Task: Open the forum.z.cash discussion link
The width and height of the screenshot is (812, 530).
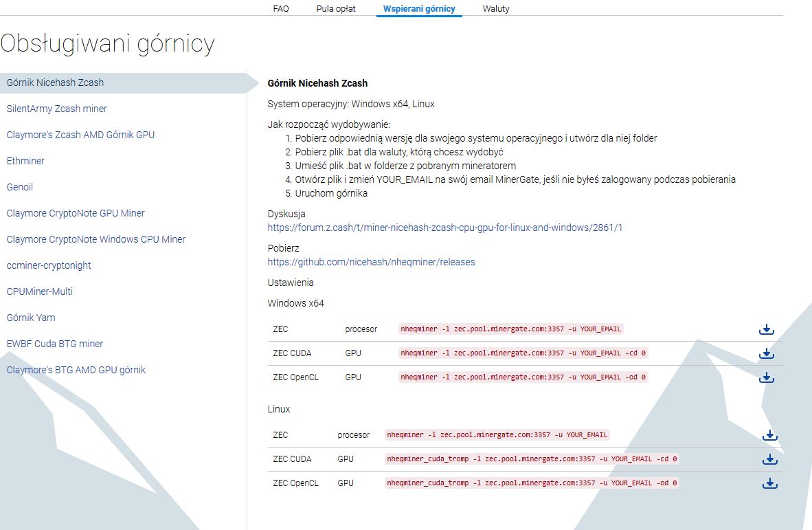Action: click(x=445, y=228)
